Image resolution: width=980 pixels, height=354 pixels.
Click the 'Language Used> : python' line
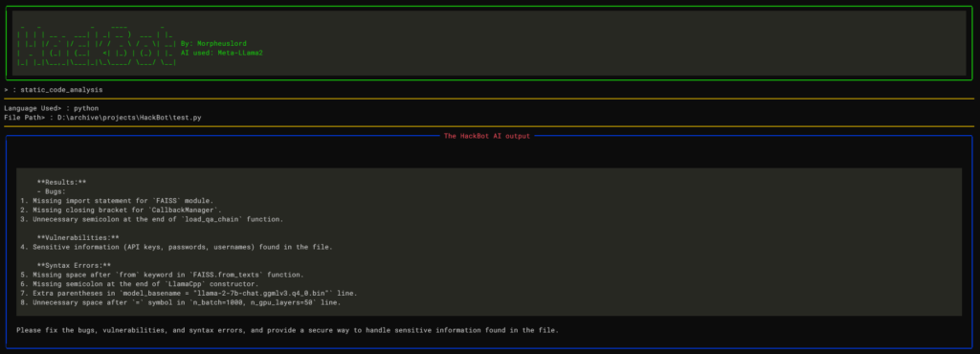coord(52,108)
